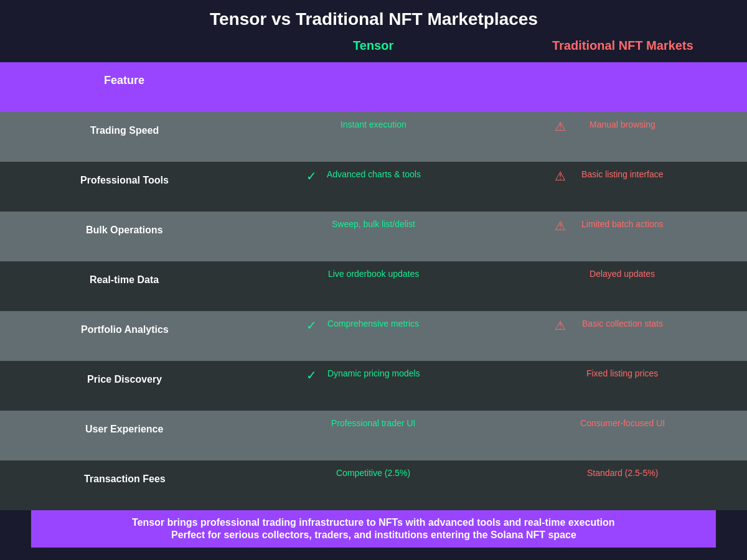Click the Limited batch actions text
This screenshot has height=560, width=747.
click(x=622, y=224)
